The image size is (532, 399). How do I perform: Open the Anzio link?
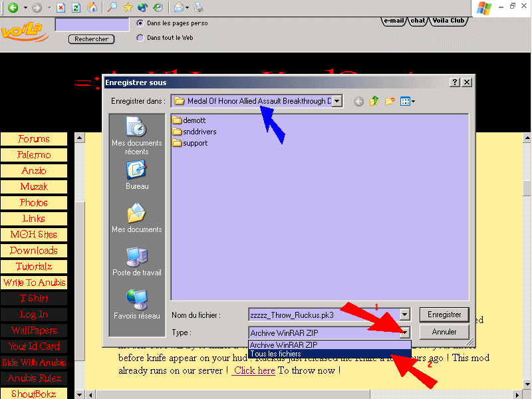pos(34,171)
